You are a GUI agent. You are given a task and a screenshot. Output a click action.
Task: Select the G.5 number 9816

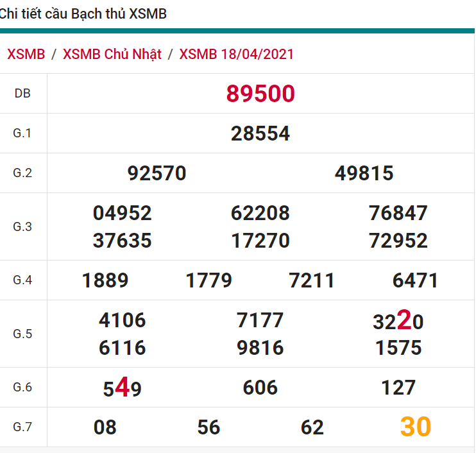[x=260, y=348]
